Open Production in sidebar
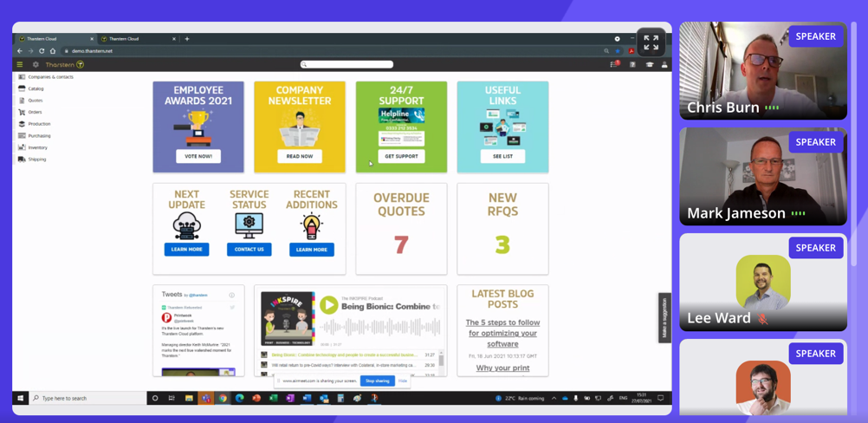Screen dimensions: 868x423 click(x=35, y=124)
